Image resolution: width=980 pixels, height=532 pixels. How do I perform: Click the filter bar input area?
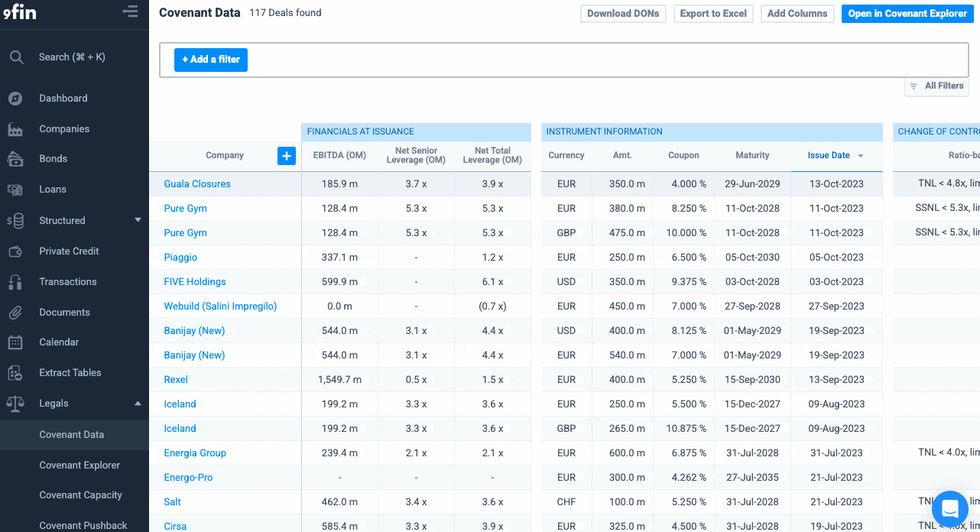click(564, 60)
